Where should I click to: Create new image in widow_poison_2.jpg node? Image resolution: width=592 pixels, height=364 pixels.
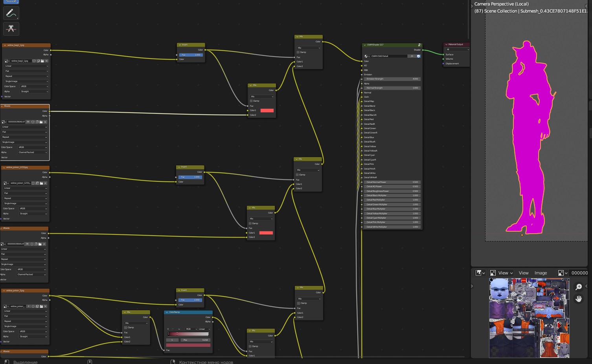tap(37, 306)
